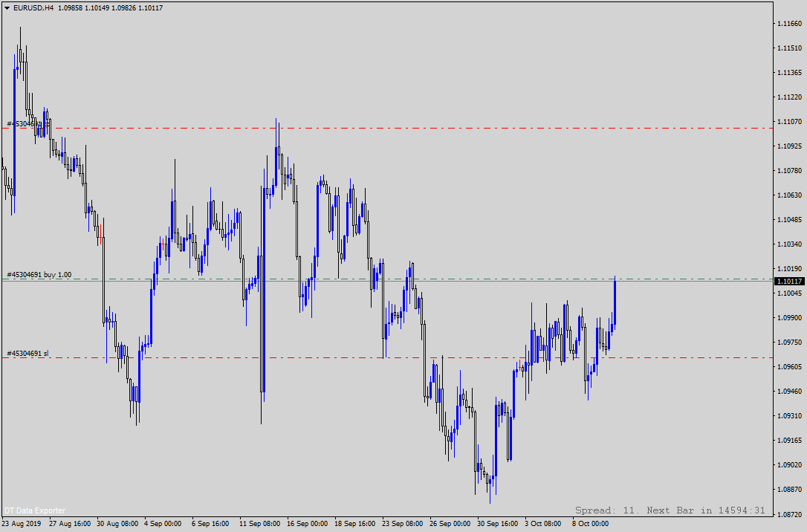Click the 8 Oct 00:00 time label
Screen dimensions: 807x532
[590, 524]
